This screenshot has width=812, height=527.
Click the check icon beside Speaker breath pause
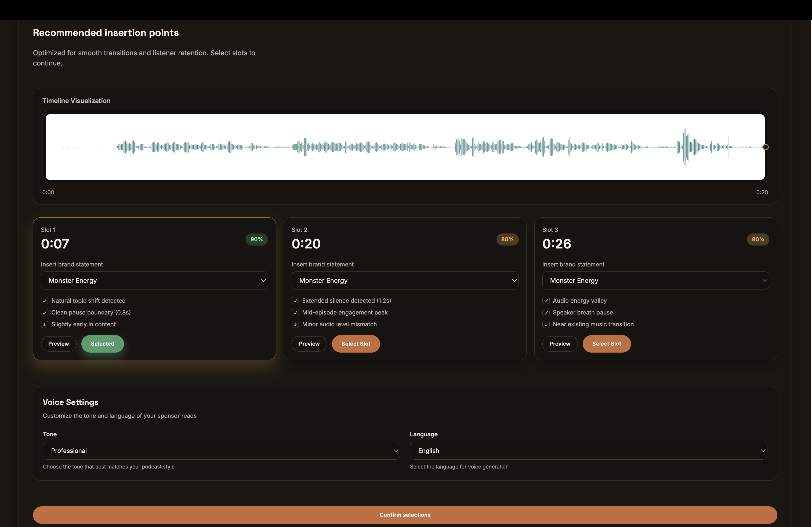click(x=546, y=313)
